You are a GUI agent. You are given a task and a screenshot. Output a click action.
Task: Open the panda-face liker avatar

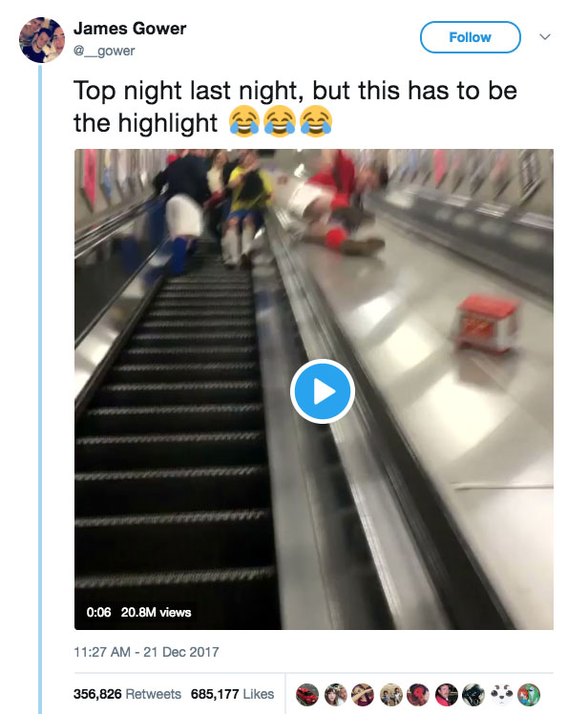(501, 695)
